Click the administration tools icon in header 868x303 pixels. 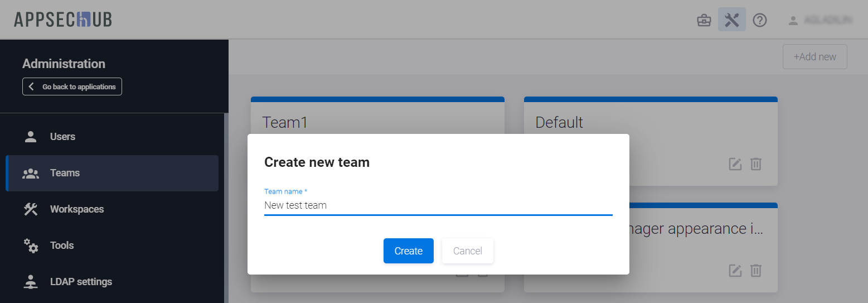tap(731, 20)
